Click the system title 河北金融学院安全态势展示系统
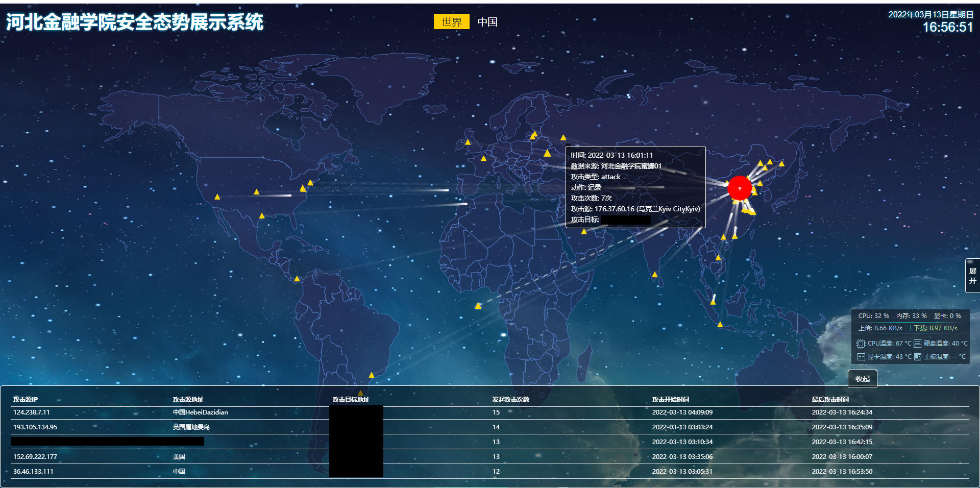Screen dimensions: 980x488 coord(135,22)
